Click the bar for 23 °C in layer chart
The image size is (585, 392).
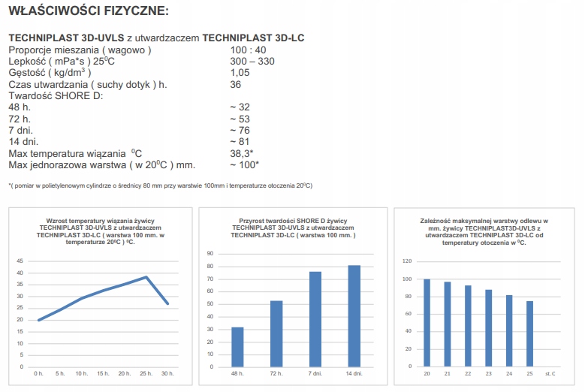click(x=488, y=328)
